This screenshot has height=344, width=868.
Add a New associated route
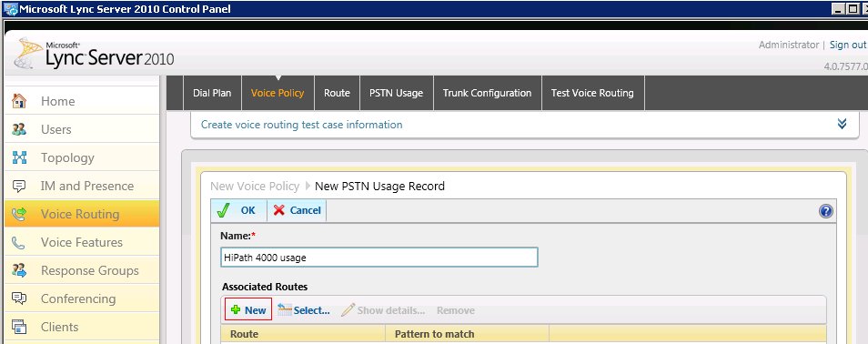(248, 310)
